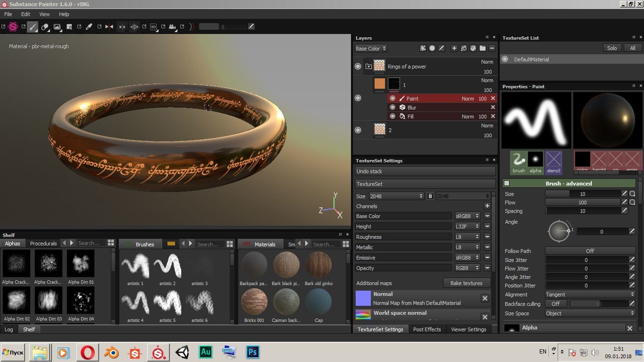Open Photoshop from the taskbar
This screenshot has width=644, height=362.
coord(252,352)
